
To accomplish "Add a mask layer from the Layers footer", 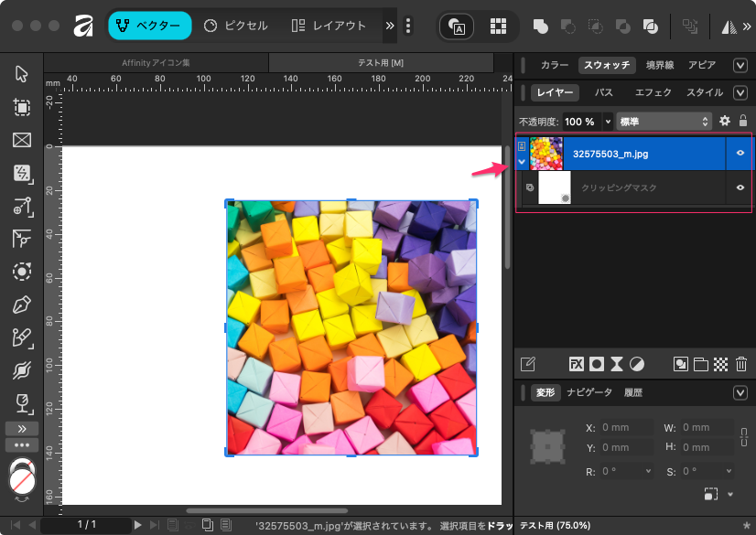I will pos(597,364).
